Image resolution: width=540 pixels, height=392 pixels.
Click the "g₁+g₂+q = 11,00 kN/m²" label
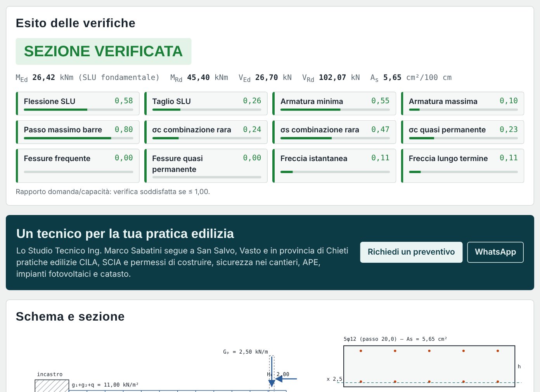coord(105,385)
